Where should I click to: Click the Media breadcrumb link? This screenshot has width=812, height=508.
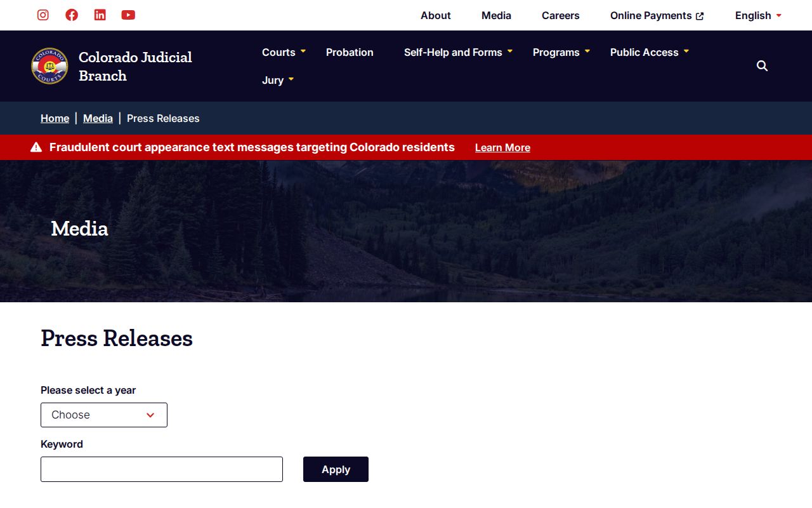(x=98, y=118)
